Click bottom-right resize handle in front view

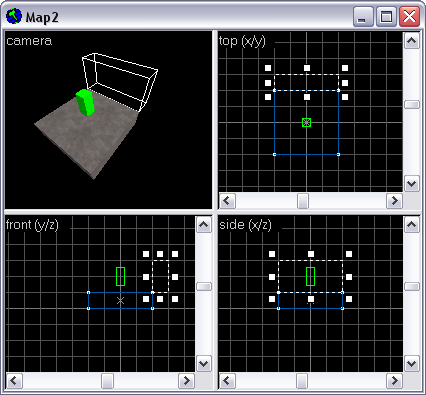(x=175, y=299)
